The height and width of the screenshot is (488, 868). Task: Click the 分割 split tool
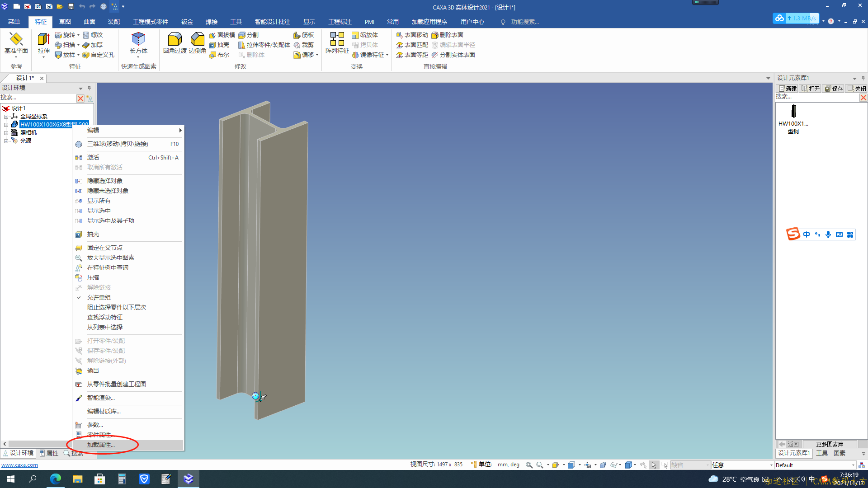tap(248, 35)
